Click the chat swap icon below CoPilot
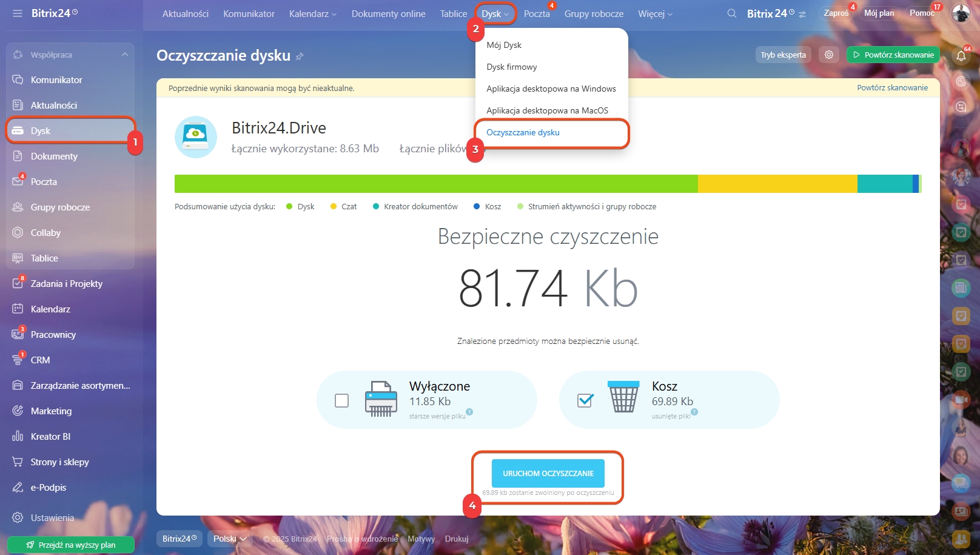The height and width of the screenshot is (555, 980). [961, 107]
